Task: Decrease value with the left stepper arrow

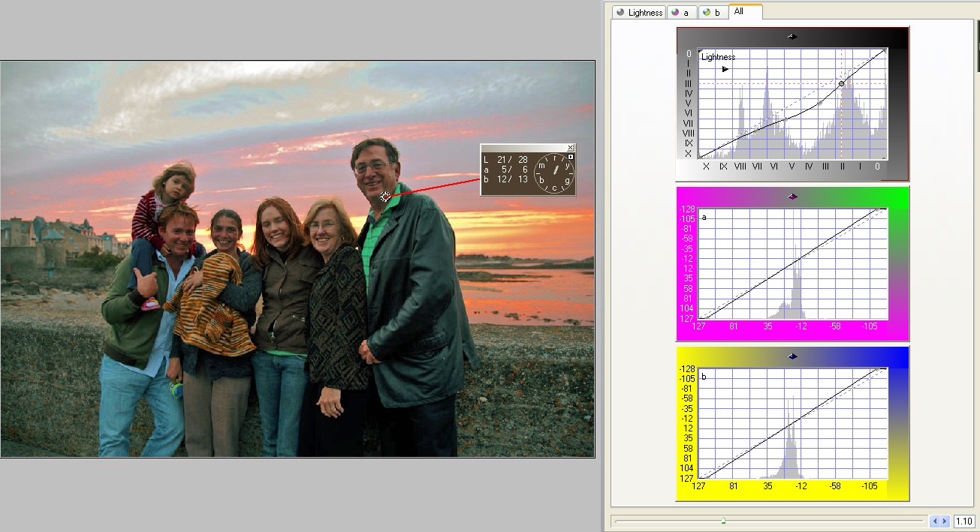Action: (936, 521)
